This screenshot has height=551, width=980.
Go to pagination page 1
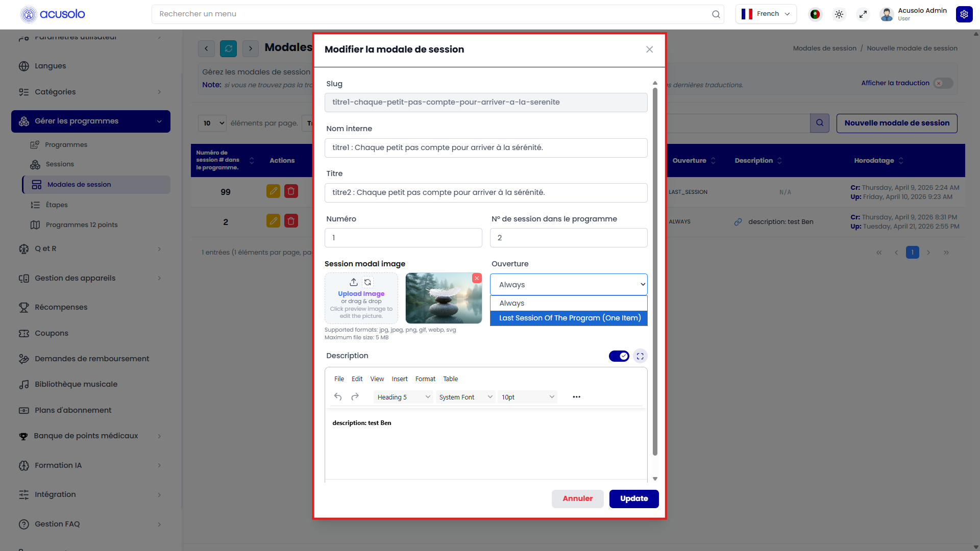(912, 253)
